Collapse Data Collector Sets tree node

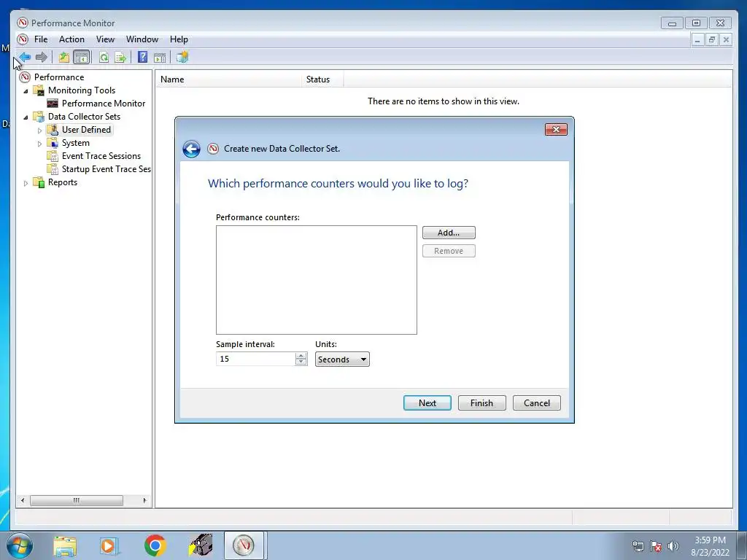[x=26, y=117]
